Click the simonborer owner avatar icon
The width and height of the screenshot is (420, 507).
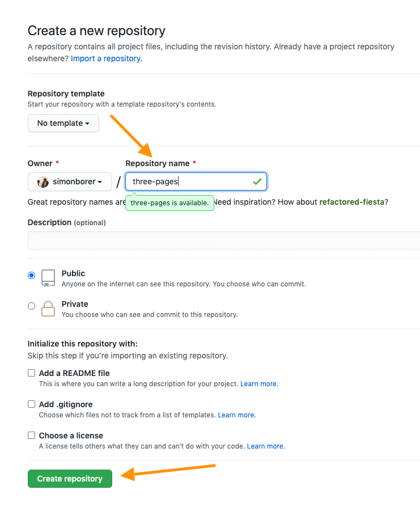(x=43, y=182)
